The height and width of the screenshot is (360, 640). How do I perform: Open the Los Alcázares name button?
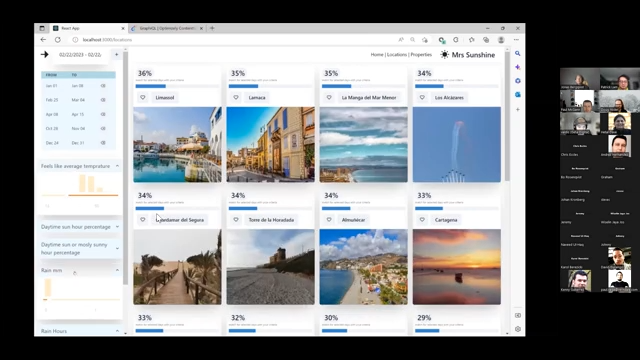[449, 98]
